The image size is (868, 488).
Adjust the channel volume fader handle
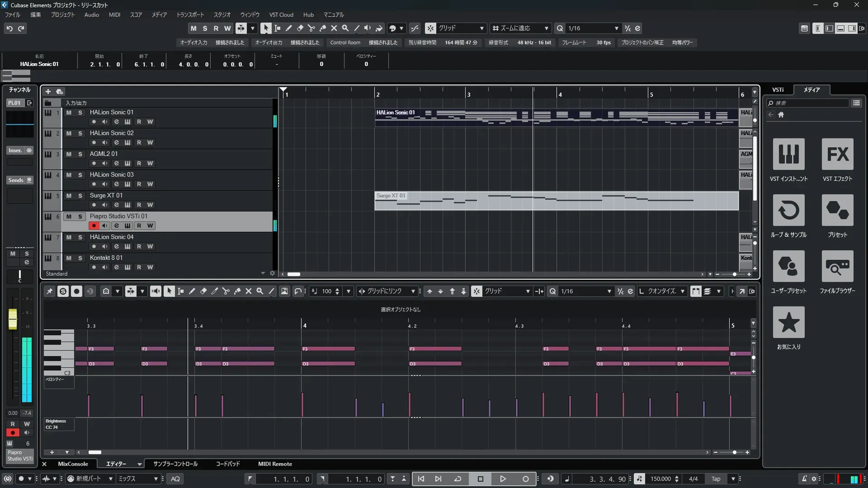tap(13, 319)
